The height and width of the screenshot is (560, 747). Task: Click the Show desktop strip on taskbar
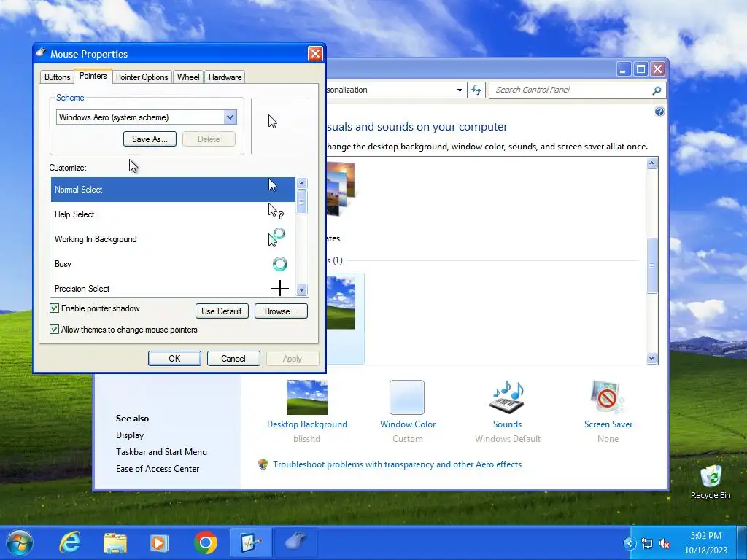click(x=742, y=542)
